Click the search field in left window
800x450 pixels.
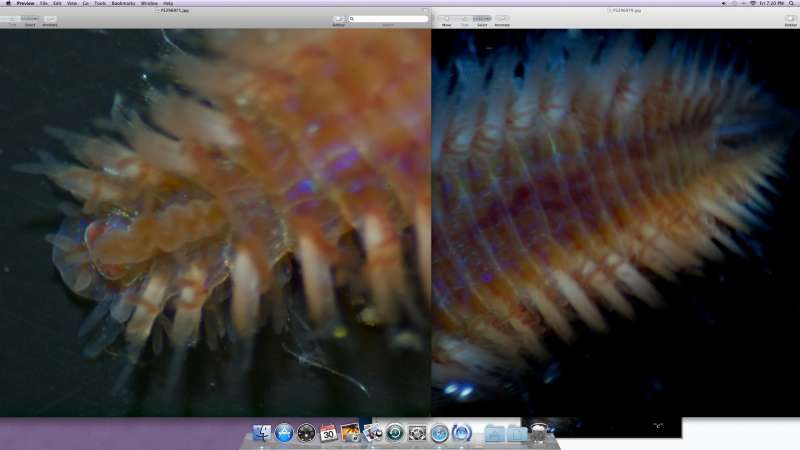(x=385, y=19)
